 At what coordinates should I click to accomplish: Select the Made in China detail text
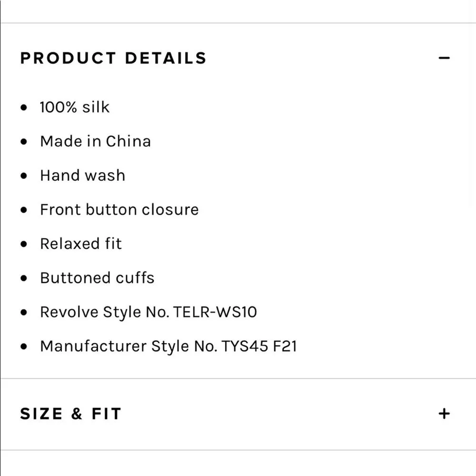click(x=95, y=141)
